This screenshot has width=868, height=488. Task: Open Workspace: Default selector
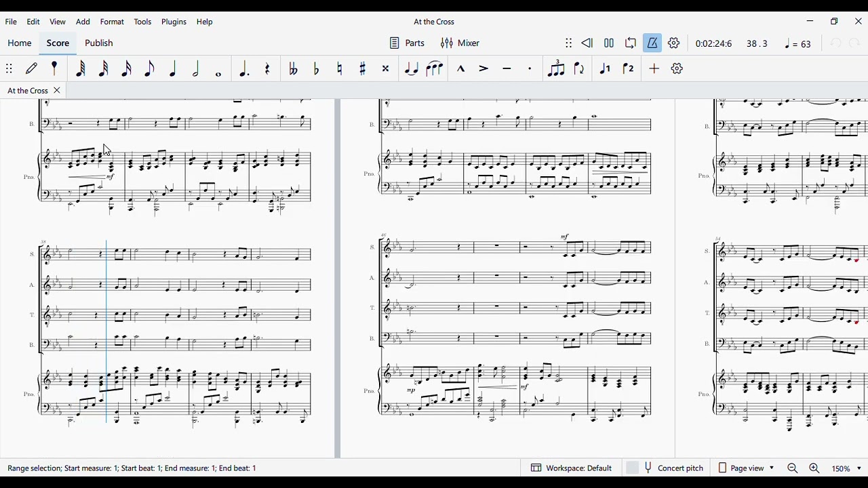[572, 468]
